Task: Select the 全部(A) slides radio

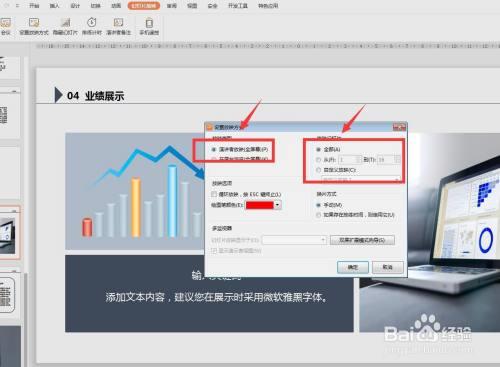Action: coord(318,149)
